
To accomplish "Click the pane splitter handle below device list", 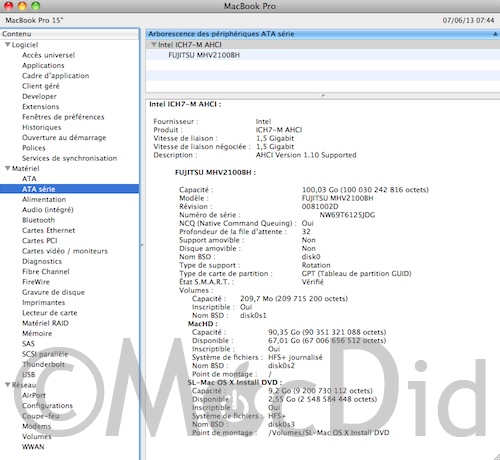I will (x=323, y=96).
